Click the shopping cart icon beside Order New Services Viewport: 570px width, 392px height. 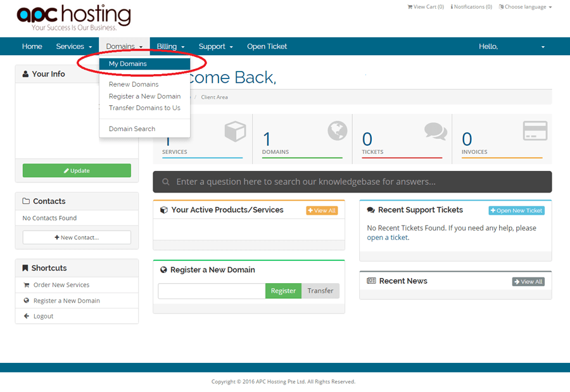[x=26, y=285]
